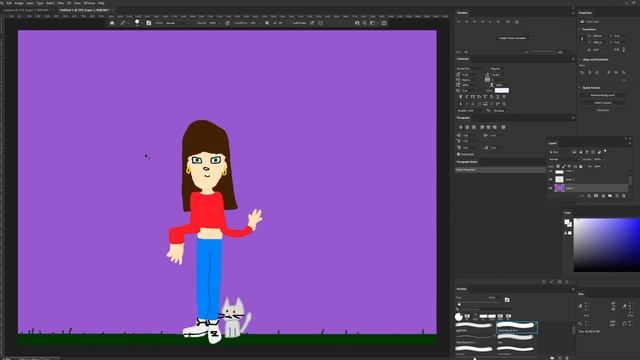The image size is (640, 360).
Task: Filter for pixel layers icon
Action: (574, 152)
